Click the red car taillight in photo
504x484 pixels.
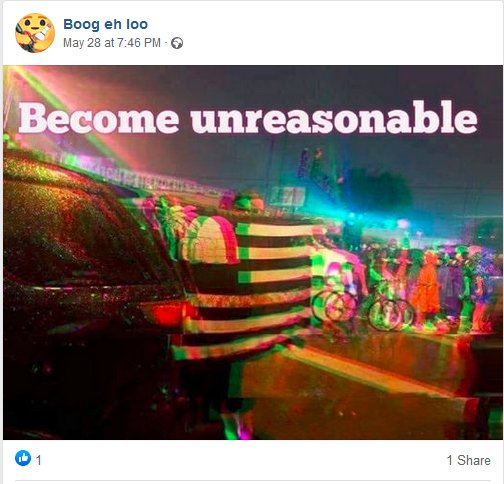tap(172, 314)
